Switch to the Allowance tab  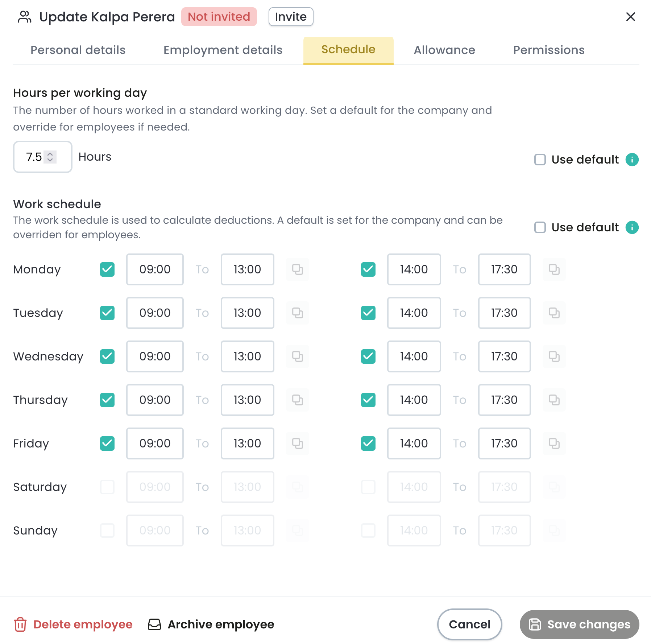point(444,50)
